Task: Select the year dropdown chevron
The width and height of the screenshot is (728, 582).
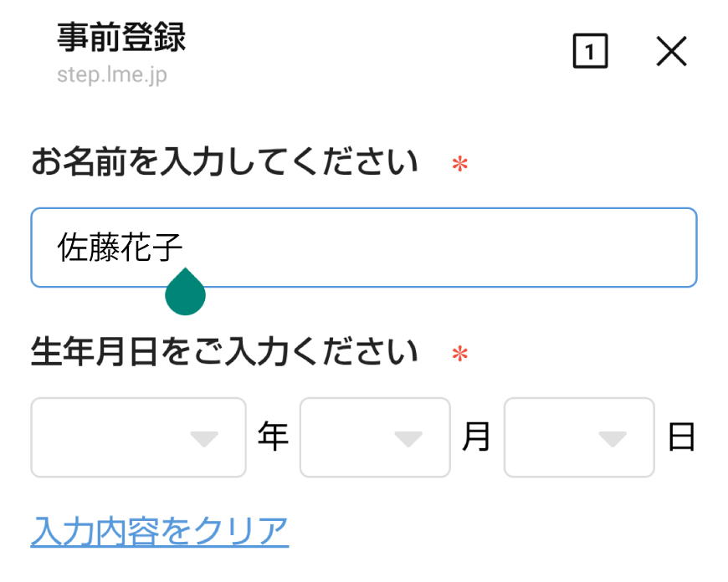Action: 204,436
